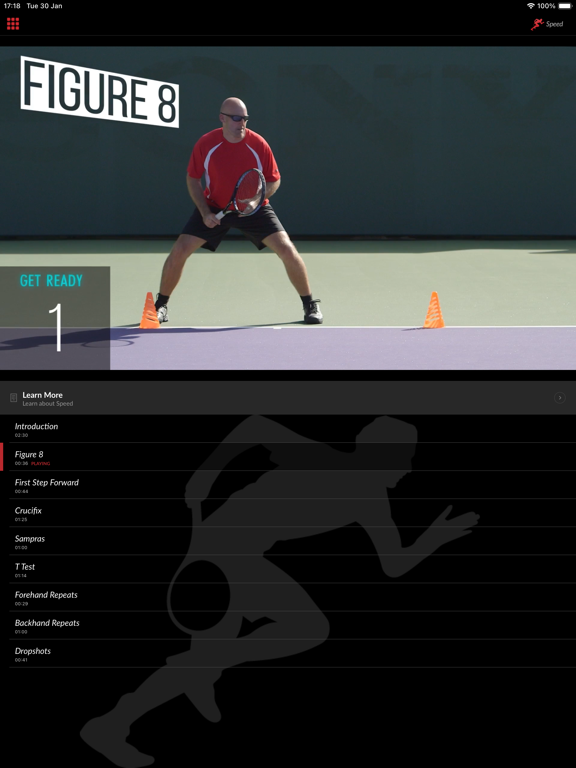The image size is (576, 768).
Task: Tap the Get Ready countdown overlay
Action: tap(55, 318)
